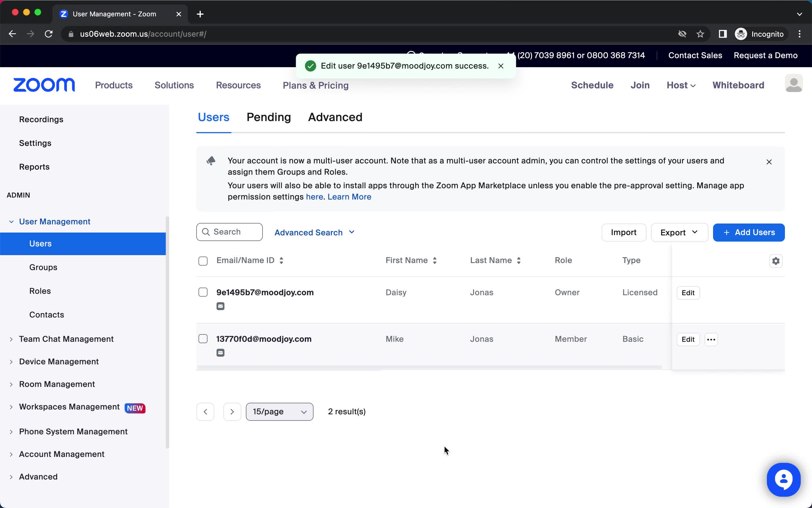Expand the Advanced sidebar section
Viewport: 812px width, 508px height.
click(x=11, y=477)
